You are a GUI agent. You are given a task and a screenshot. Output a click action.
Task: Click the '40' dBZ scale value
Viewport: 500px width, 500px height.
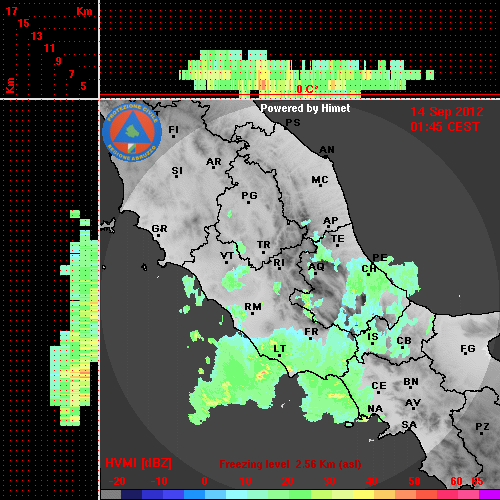click(372, 481)
